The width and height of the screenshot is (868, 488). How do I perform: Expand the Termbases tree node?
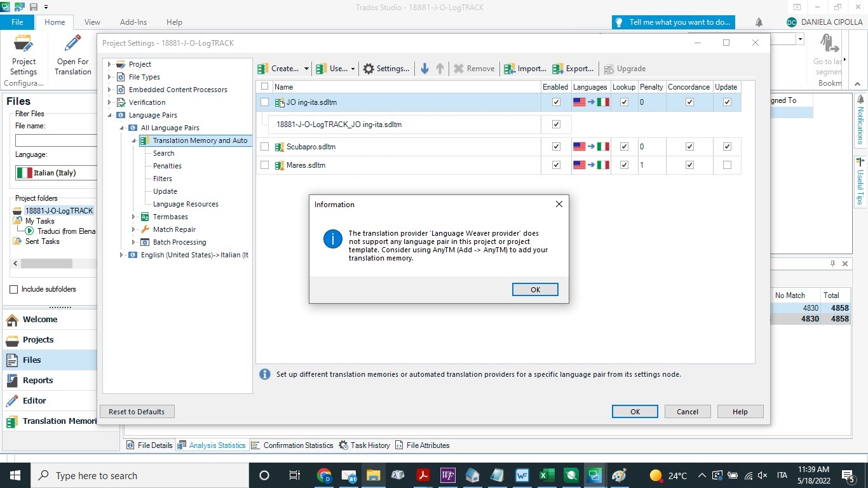pyautogui.click(x=133, y=217)
